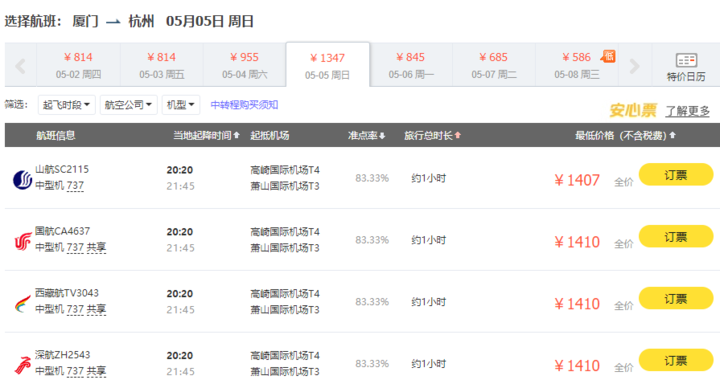Click 订票 for the SC2115 flight

pos(676,175)
